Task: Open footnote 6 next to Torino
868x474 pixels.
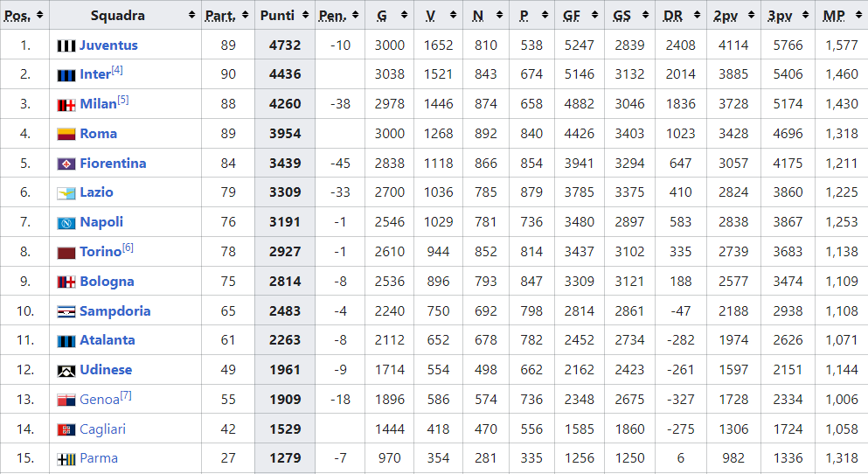Action: click(x=128, y=248)
